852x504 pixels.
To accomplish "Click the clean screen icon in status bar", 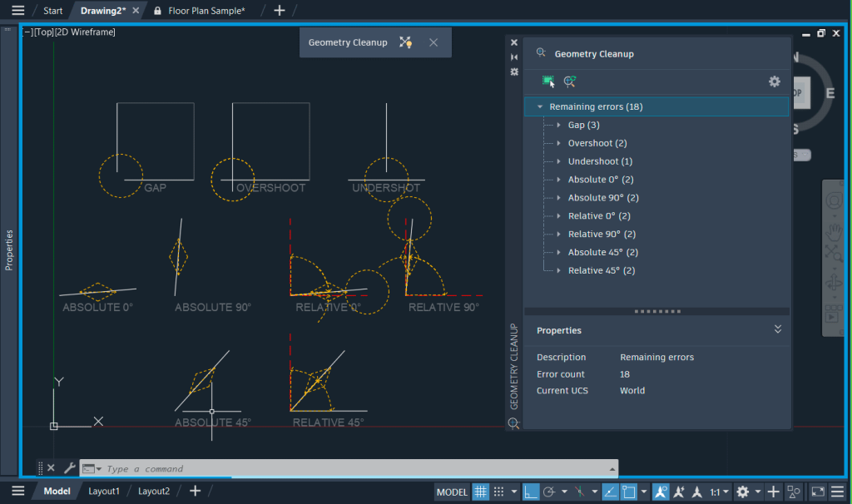I will (816, 492).
